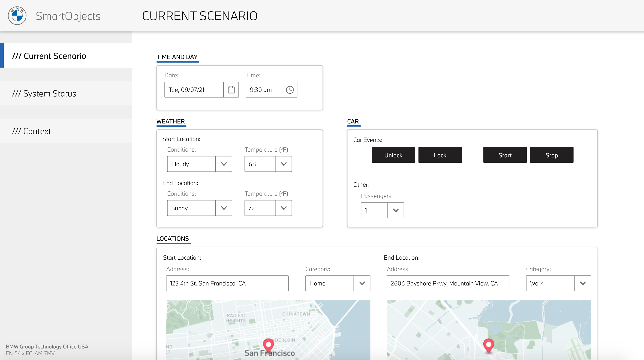
Task: Click the start location map pin in San Francisco
Action: 268,345
